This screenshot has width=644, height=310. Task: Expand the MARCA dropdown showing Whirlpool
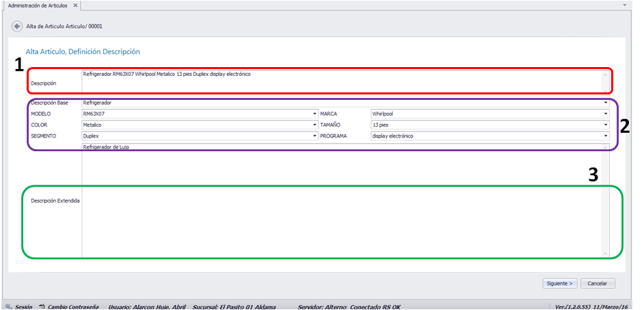click(x=606, y=114)
